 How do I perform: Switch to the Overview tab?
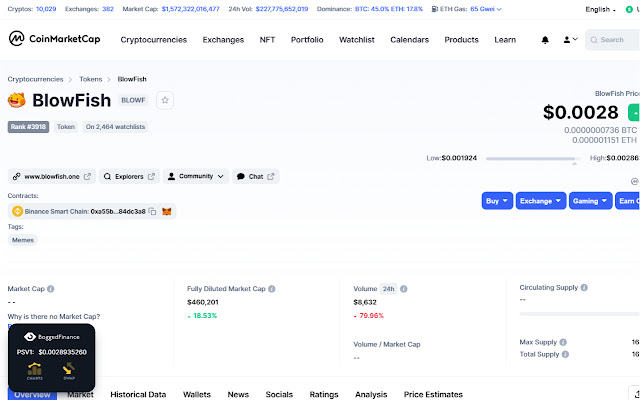32,394
